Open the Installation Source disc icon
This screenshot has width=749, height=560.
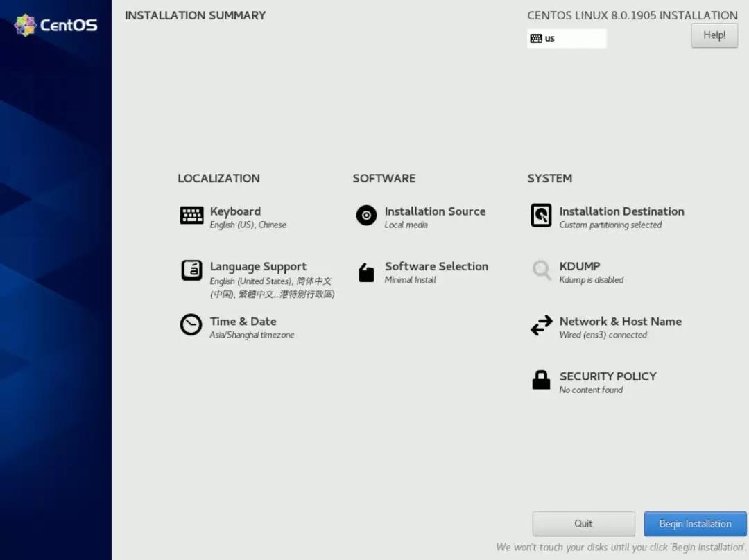point(366,216)
